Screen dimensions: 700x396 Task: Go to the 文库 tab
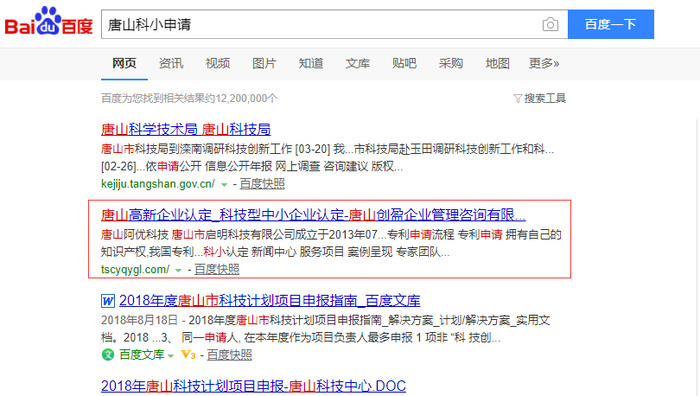point(358,63)
